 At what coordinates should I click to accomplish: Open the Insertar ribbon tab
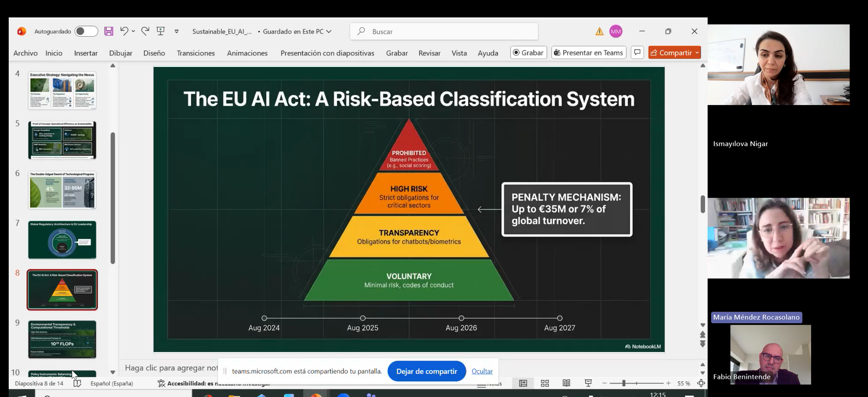pyautogui.click(x=86, y=53)
